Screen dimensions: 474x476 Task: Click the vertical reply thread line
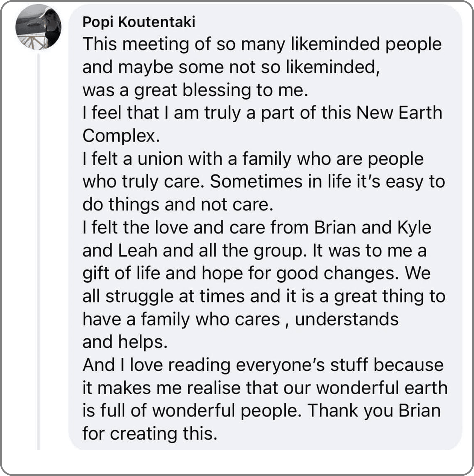pos(39,251)
